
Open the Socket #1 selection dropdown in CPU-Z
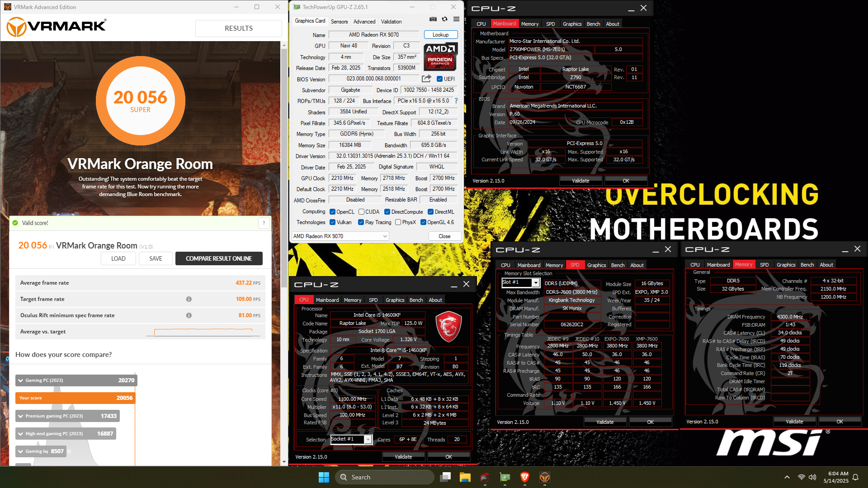[x=351, y=439]
